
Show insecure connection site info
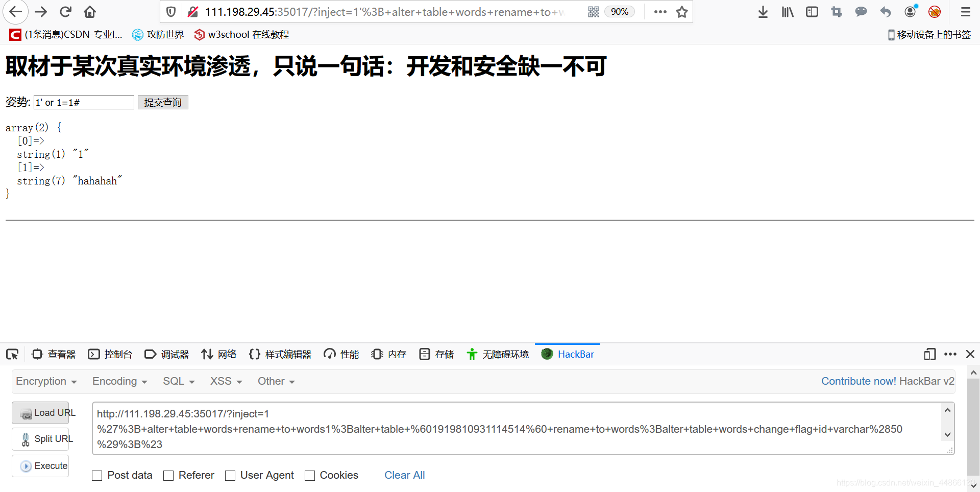[193, 12]
